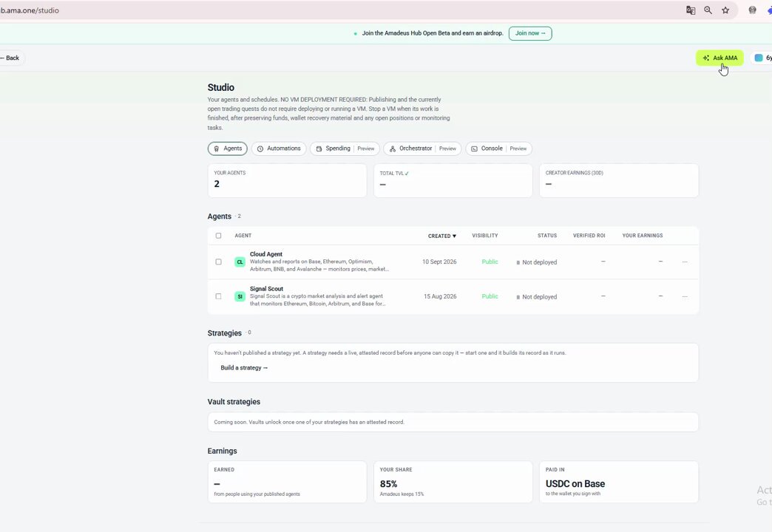Viewport: 772px width, 532px height.
Task: Open the Orchestrator preview tab
Action: (x=422, y=149)
